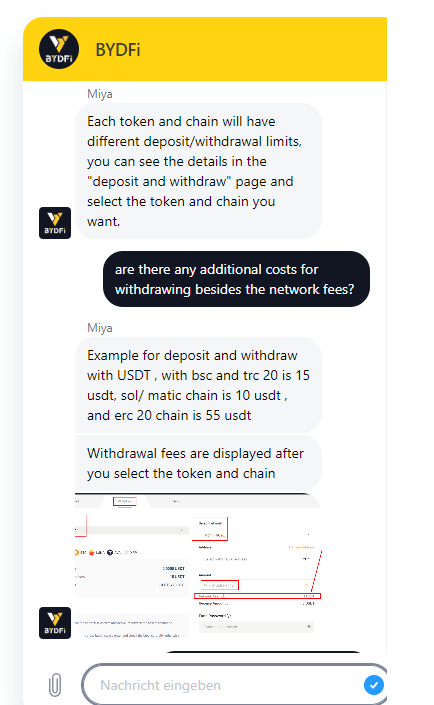Click the Miya name above the limits message
The width and height of the screenshot is (434, 705).
coord(100,94)
